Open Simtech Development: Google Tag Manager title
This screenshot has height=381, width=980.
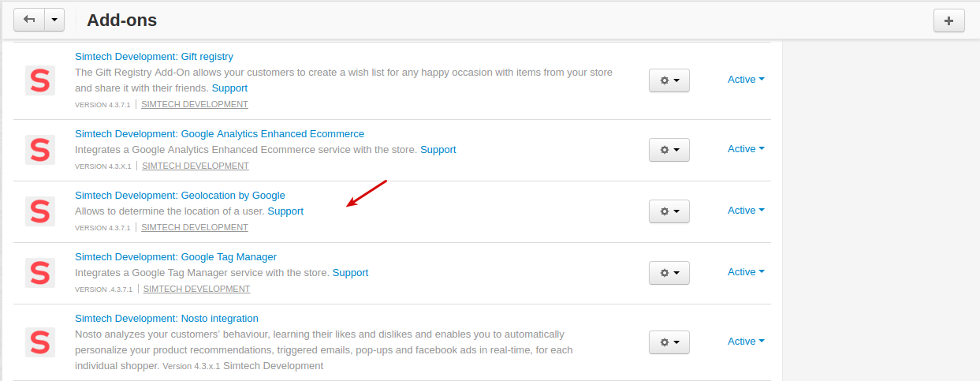point(176,257)
